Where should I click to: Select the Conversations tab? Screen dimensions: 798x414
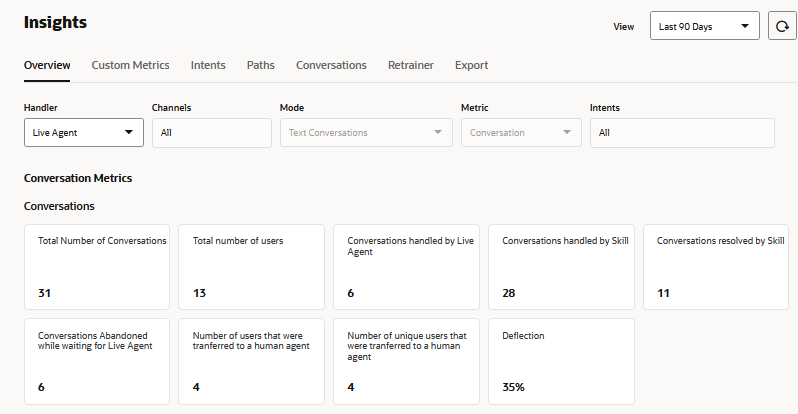click(331, 65)
